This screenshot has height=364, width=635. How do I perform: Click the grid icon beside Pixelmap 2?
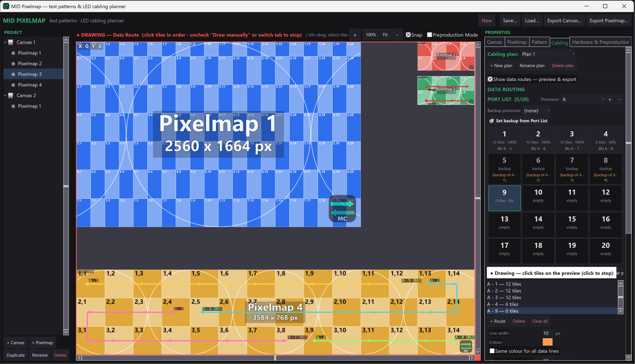[13, 64]
